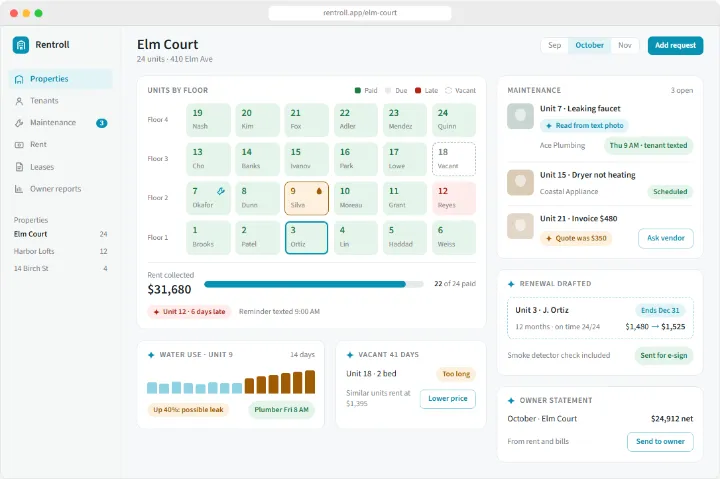Click the Ask vendor button
The image size is (720, 479).
tap(665, 238)
